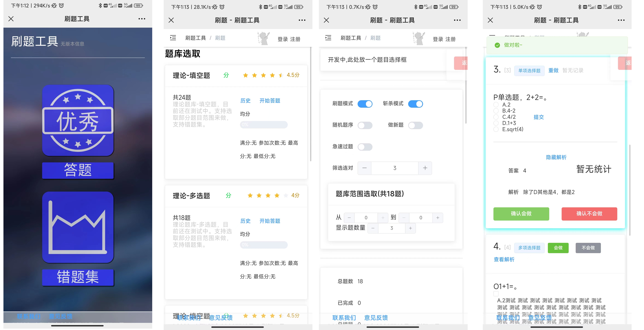Enable the 随机题序 switch
The height and width of the screenshot is (330, 644).
click(365, 125)
